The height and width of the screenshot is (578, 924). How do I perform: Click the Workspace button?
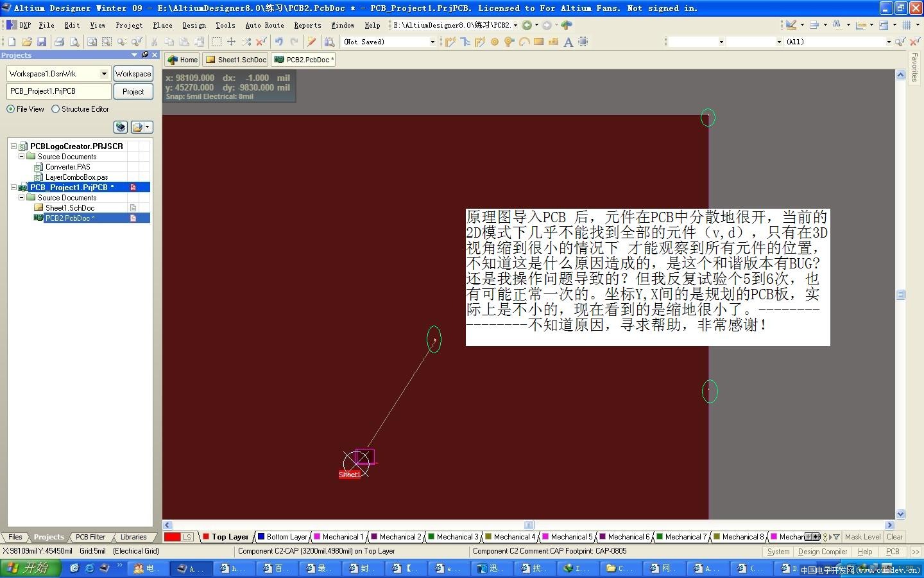click(133, 73)
